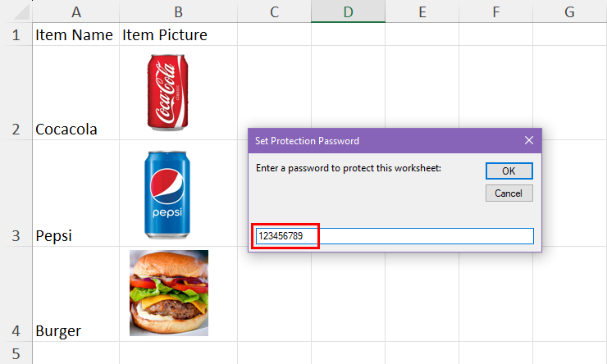Close the Set Protection Password dialog

pos(529,140)
